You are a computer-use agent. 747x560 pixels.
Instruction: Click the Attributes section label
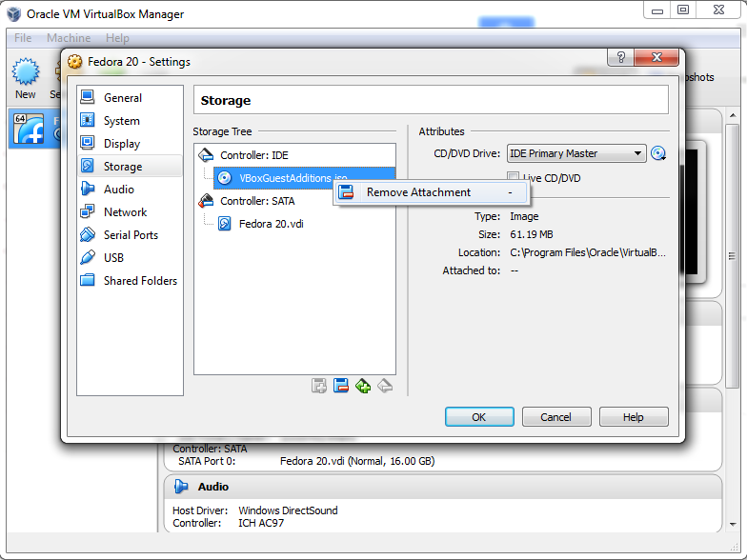[x=441, y=131]
